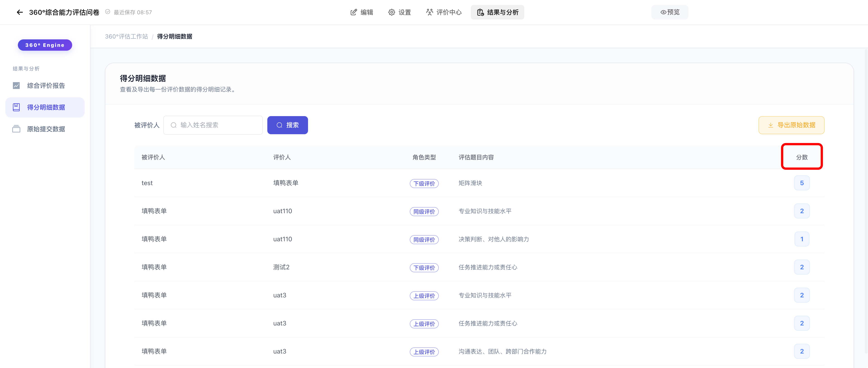This screenshot has height=368, width=868.
Task: Click 下级评价 tag in 测试2 row
Action: pos(424,268)
